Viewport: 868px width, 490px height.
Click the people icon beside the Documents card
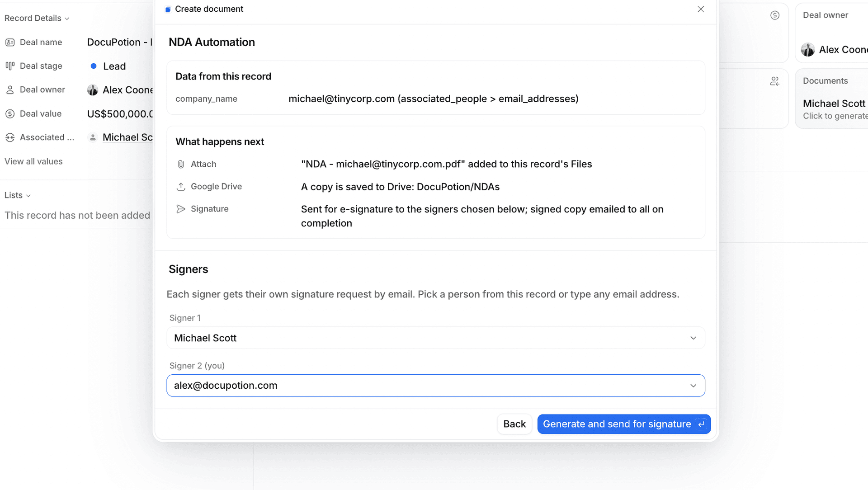click(x=775, y=81)
